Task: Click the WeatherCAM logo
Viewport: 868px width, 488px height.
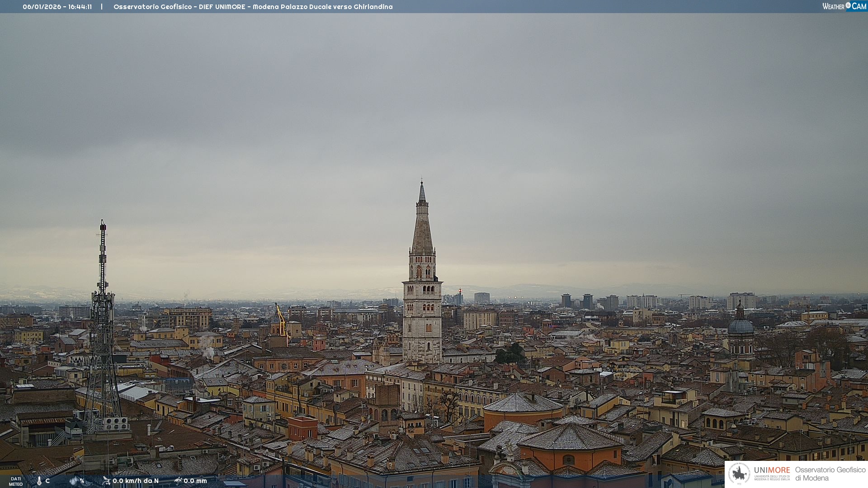Action: click(x=844, y=6)
